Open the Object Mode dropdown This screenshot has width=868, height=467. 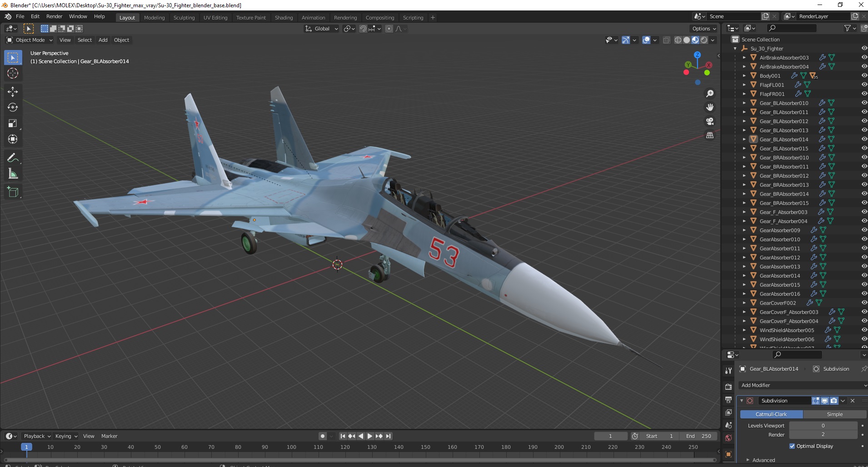tap(30, 40)
